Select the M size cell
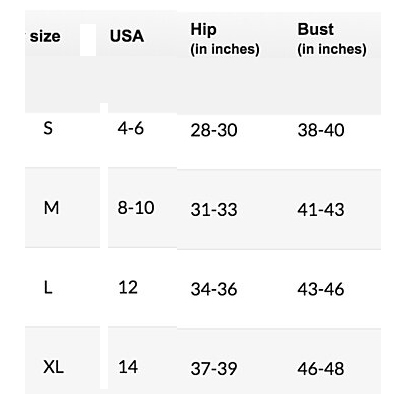This screenshot has width=394, height=394. pyautogui.click(x=51, y=208)
